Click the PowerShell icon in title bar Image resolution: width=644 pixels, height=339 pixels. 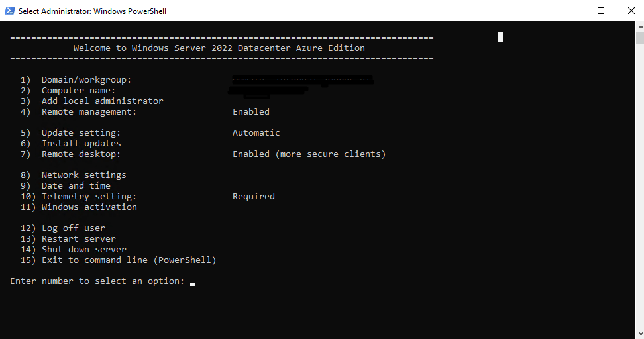point(10,11)
